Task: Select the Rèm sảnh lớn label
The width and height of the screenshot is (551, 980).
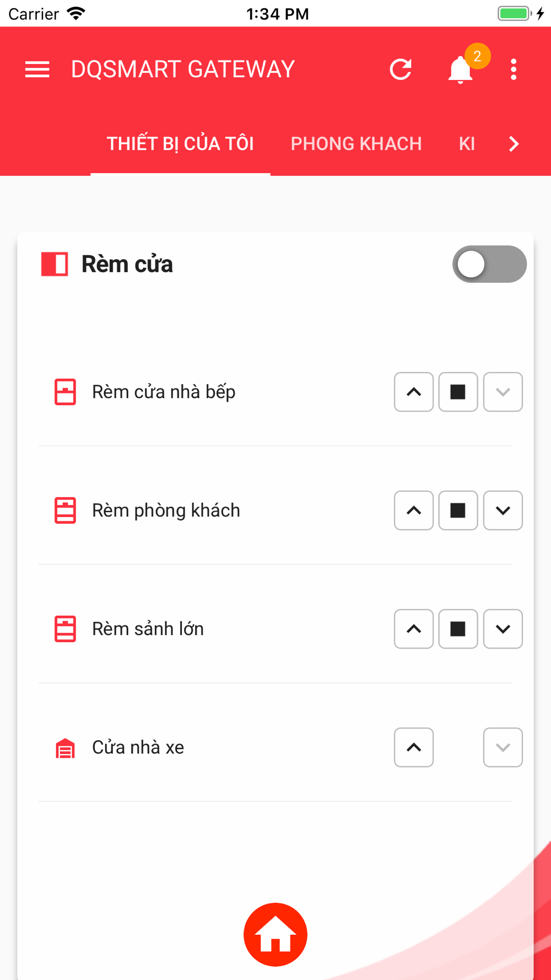Action: tap(148, 629)
